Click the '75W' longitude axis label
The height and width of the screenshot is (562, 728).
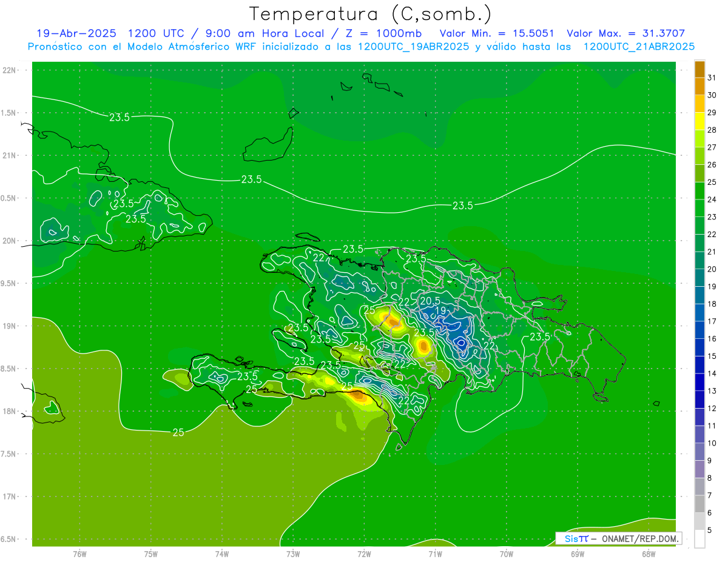[x=151, y=554]
